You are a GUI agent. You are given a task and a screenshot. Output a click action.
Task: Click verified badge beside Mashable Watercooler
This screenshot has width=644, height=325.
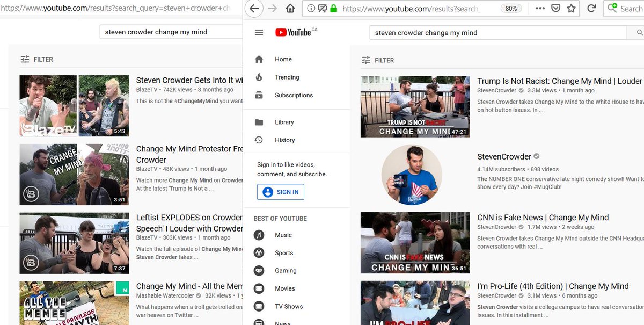pyautogui.click(x=199, y=296)
